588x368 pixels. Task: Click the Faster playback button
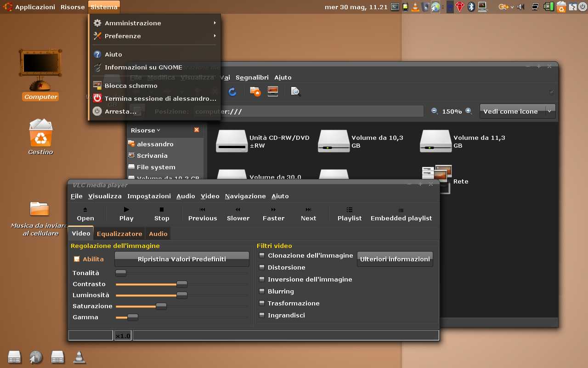point(273,214)
